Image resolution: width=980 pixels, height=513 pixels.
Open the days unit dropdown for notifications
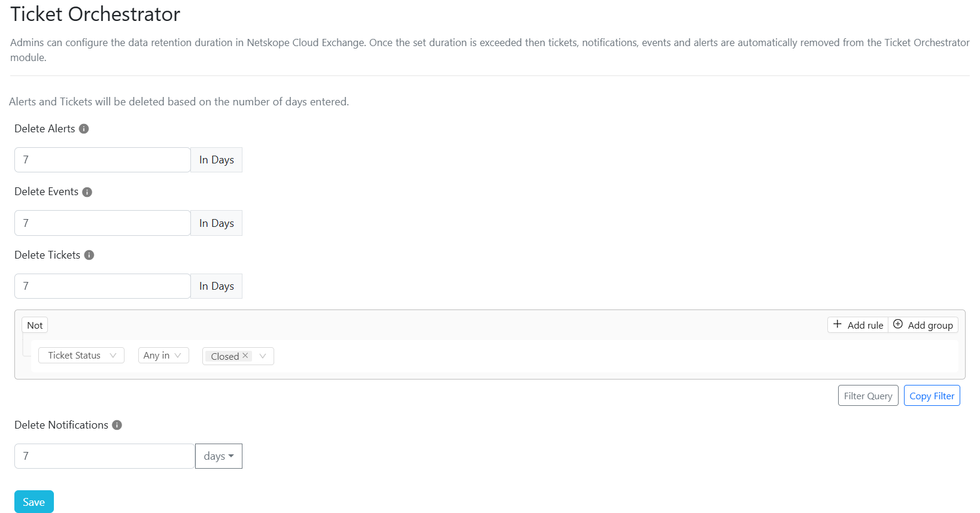(219, 456)
